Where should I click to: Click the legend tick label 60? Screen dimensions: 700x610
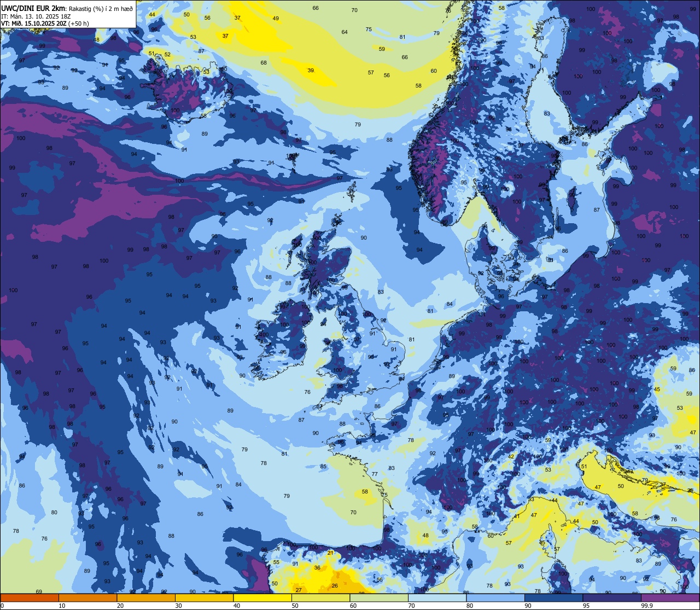coord(353,606)
